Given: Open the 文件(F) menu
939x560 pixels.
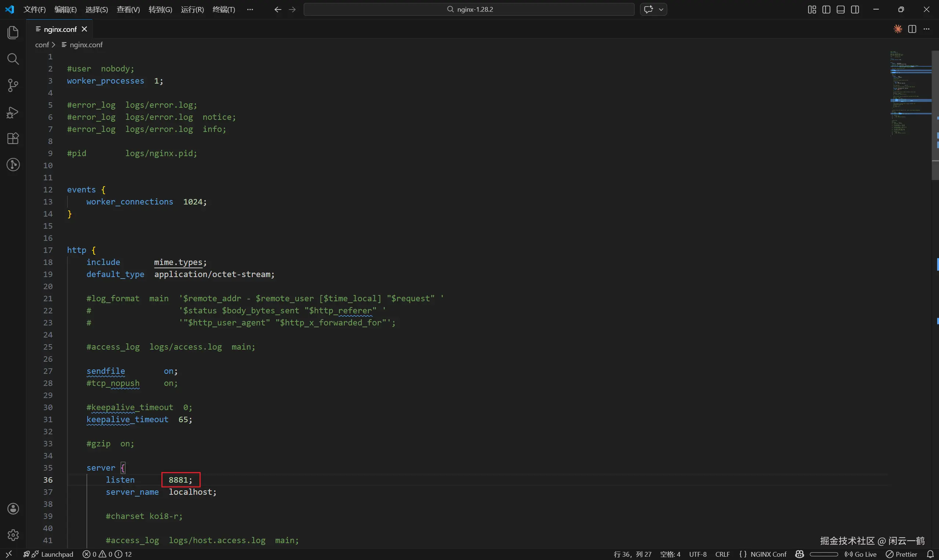Looking at the screenshot, I should point(34,10).
